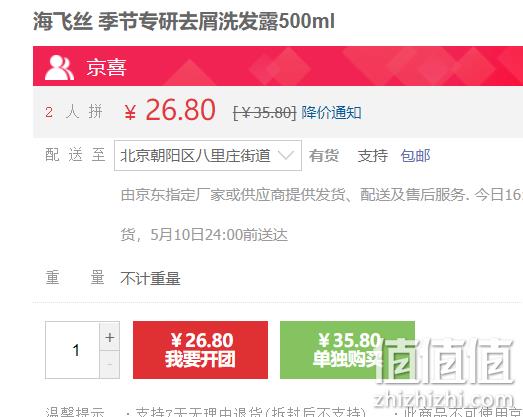The width and height of the screenshot is (523, 417).
Task: Click the zhizhizhi.com watermark logo
Action: [445, 372]
